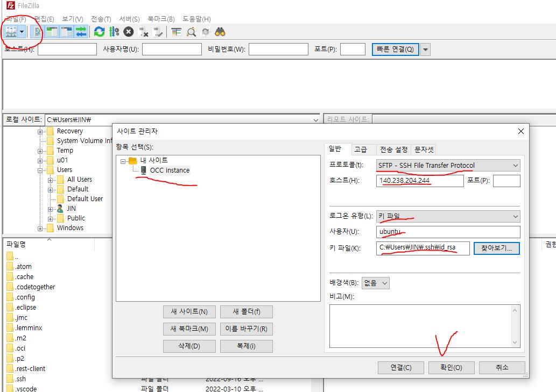Collapse the Users folder node
Viewport: 556px width, 392px height.
40,170
